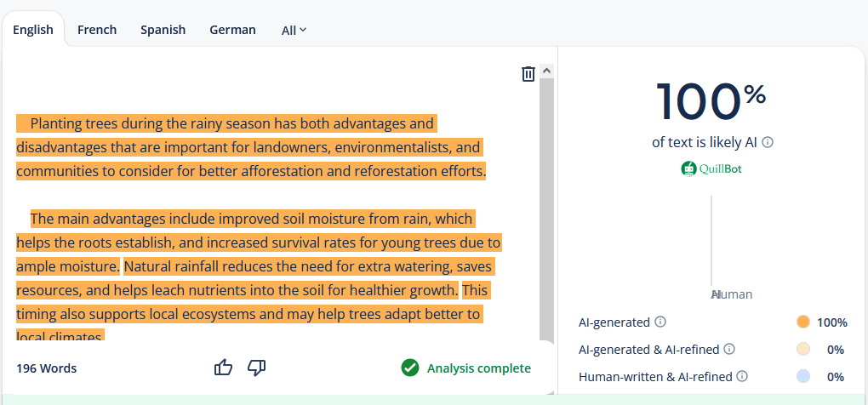Select the English tab
Screen dimensions: 868x405
pos(33,29)
